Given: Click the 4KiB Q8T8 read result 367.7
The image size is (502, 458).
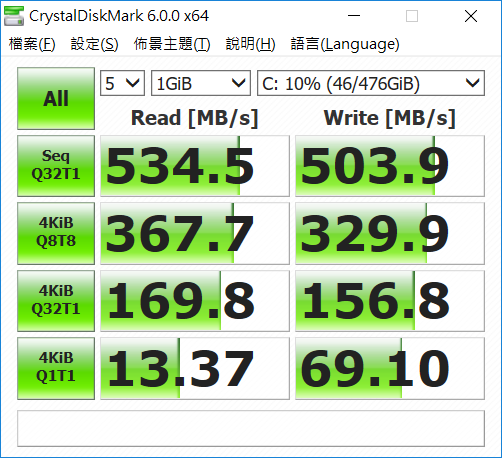Looking at the screenshot, I should (x=195, y=233).
